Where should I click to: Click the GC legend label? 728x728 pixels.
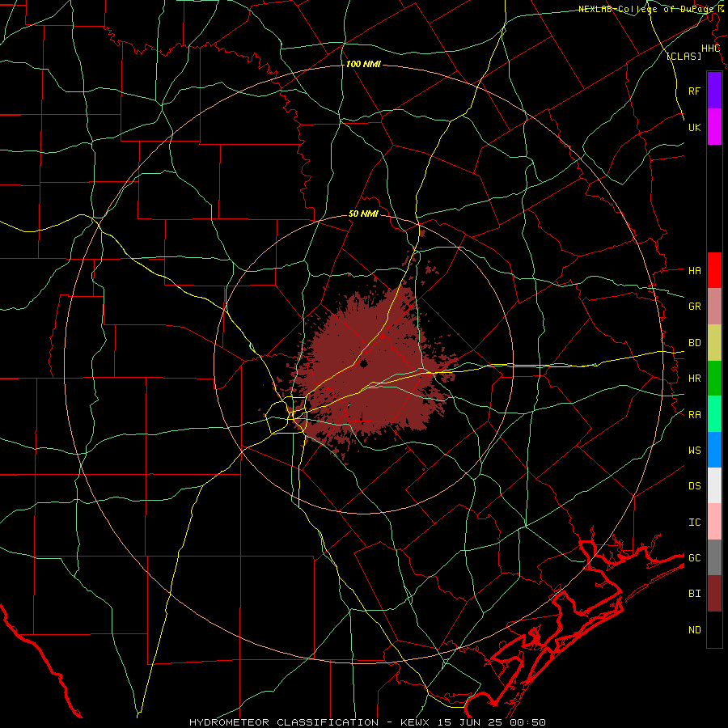(694, 557)
